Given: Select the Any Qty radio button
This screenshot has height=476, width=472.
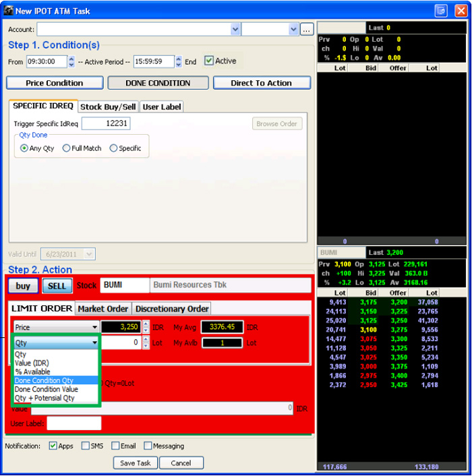Looking at the screenshot, I should [24, 148].
